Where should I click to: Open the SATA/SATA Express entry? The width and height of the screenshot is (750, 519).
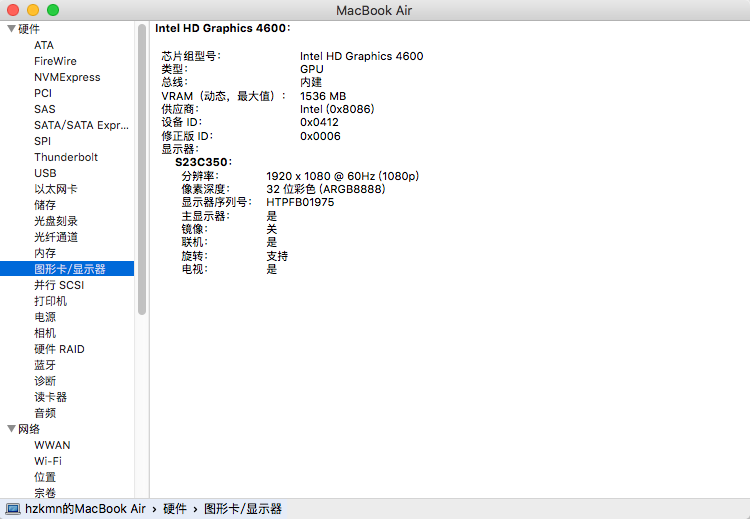(x=81, y=125)
